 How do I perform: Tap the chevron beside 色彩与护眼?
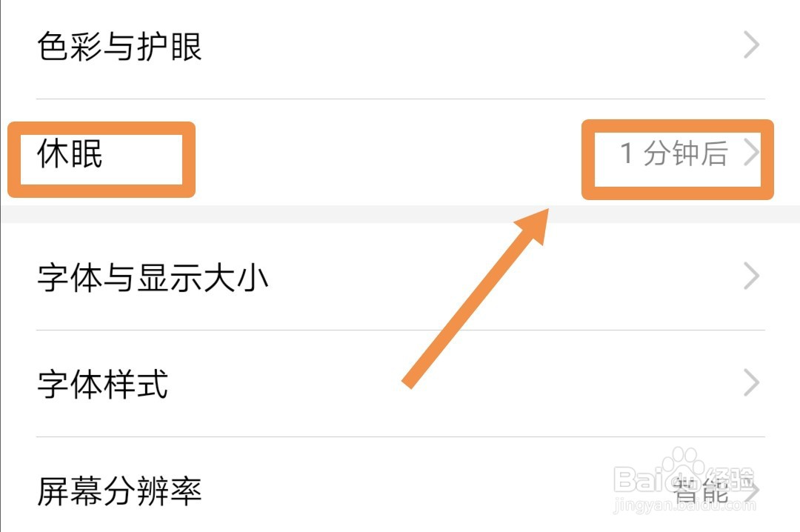click(x=752, y=46)
